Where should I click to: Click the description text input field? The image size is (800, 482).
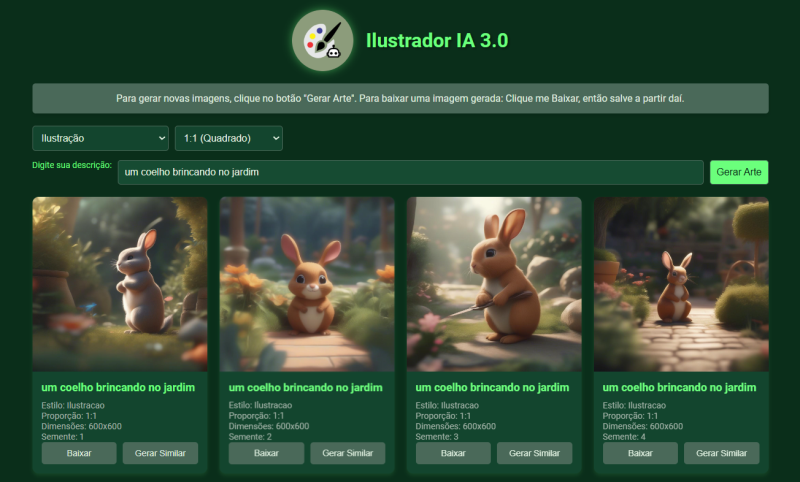[x=410, y=172]
